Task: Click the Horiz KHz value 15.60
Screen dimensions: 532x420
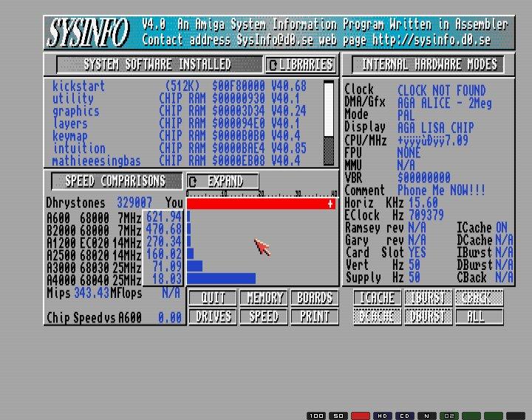Action: (x=423, y=203)
